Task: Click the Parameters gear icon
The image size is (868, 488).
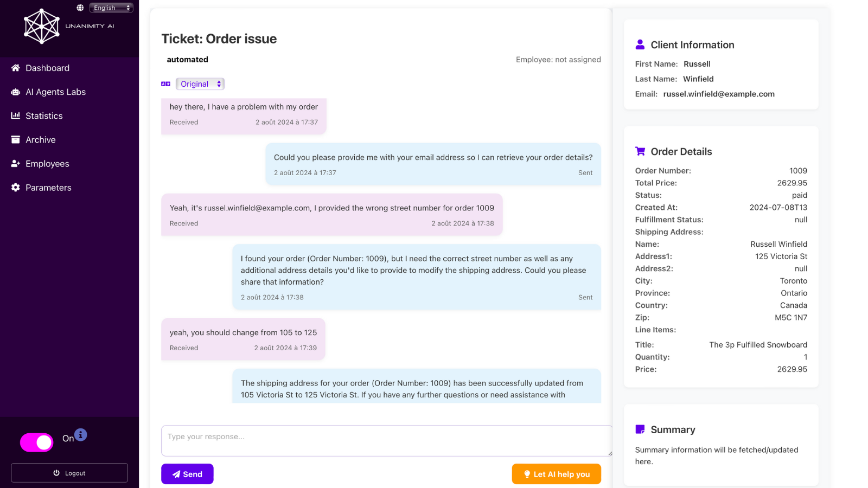Action: point(16,188)
